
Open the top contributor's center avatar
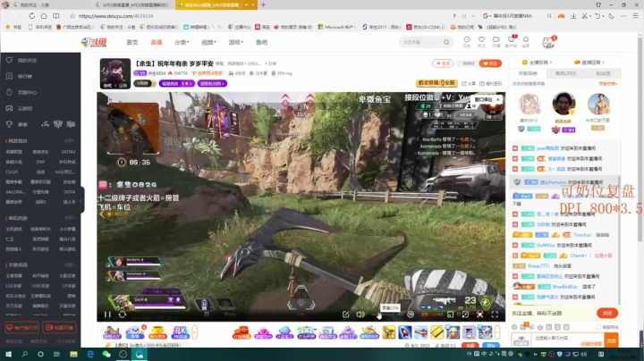point(563,104)
